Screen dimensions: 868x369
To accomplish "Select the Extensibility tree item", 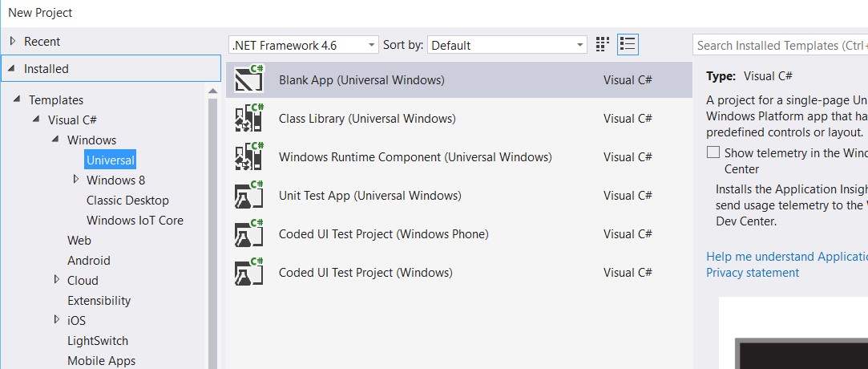I will coord(99,300).
